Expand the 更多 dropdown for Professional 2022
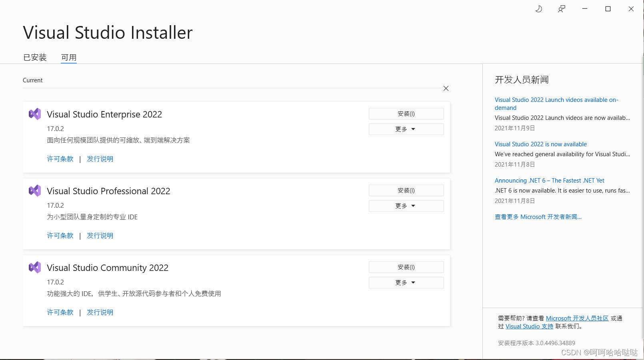Screen dimensions: 644x360 tap(406, 206)
